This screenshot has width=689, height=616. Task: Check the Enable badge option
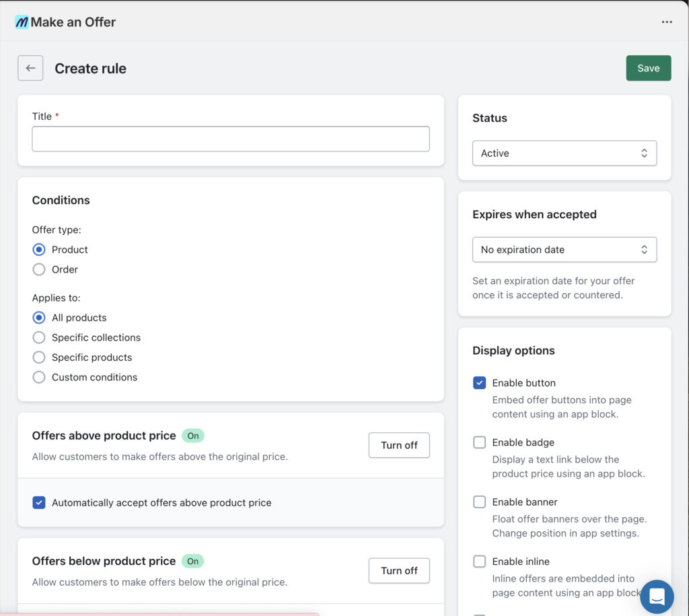[x=479, y=442]
